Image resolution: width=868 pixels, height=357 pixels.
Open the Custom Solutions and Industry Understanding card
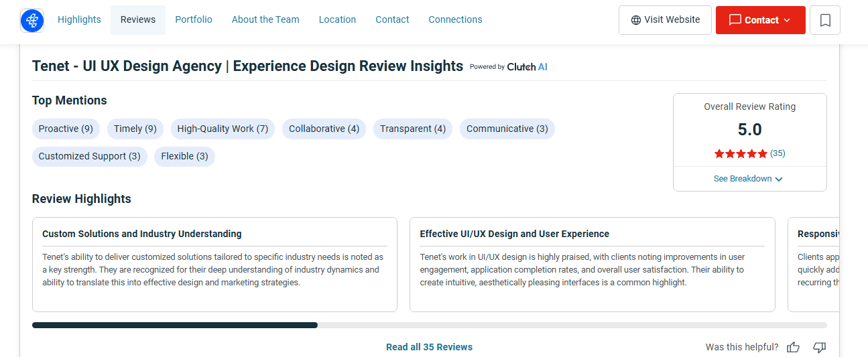(x=214, y=265)
